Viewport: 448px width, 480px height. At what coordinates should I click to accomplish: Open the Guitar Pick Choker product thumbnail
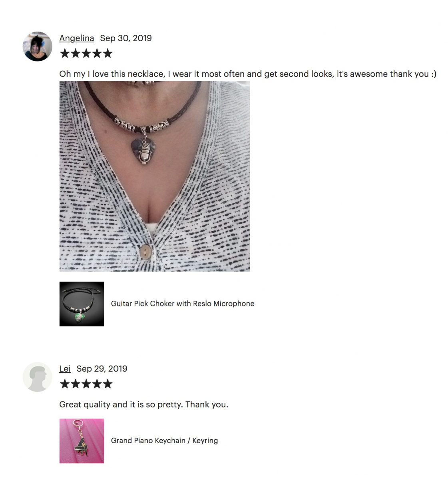82,304
